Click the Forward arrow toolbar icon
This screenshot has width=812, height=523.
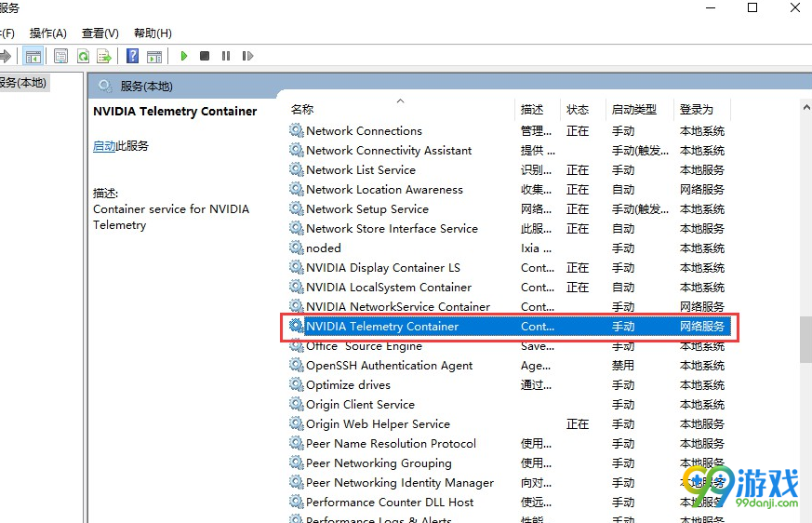point(6,56)
